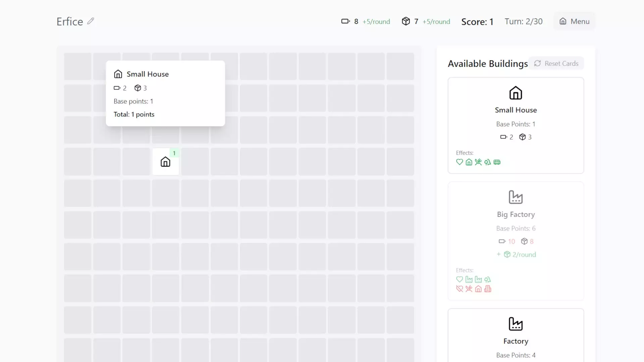The height and width of the screenshot is (362, 644).
Task: Click the Score: 1 label
Action: (x=477, y=22)
